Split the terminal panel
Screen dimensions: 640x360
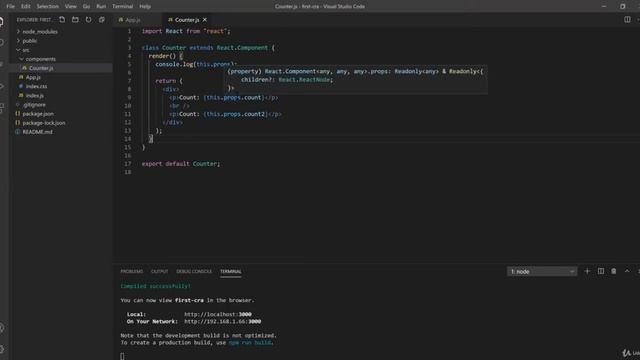[600, 271]
